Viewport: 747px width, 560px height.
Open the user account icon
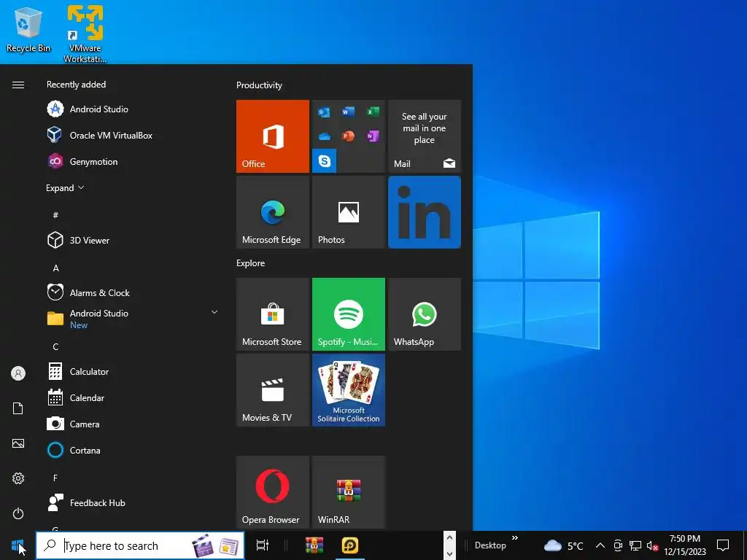(18, 373)
